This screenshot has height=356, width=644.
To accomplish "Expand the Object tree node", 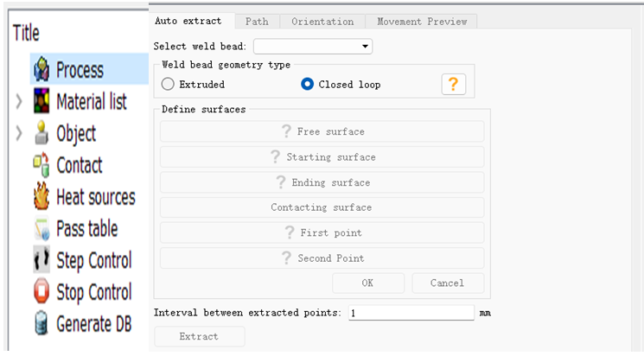I will click(19, 134).
